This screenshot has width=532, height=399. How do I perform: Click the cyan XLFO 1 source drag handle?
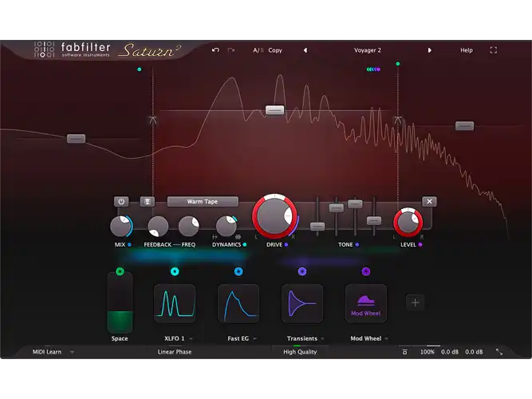[x=175, y=271]
